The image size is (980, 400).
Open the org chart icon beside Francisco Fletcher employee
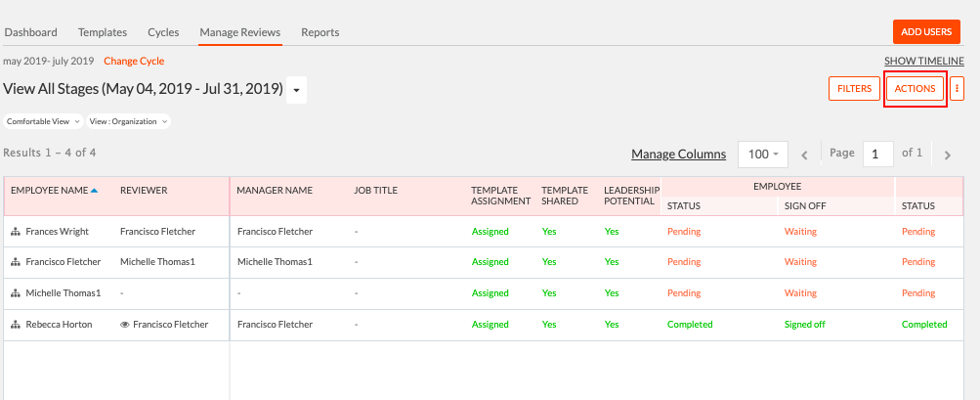tap(15, 262)
